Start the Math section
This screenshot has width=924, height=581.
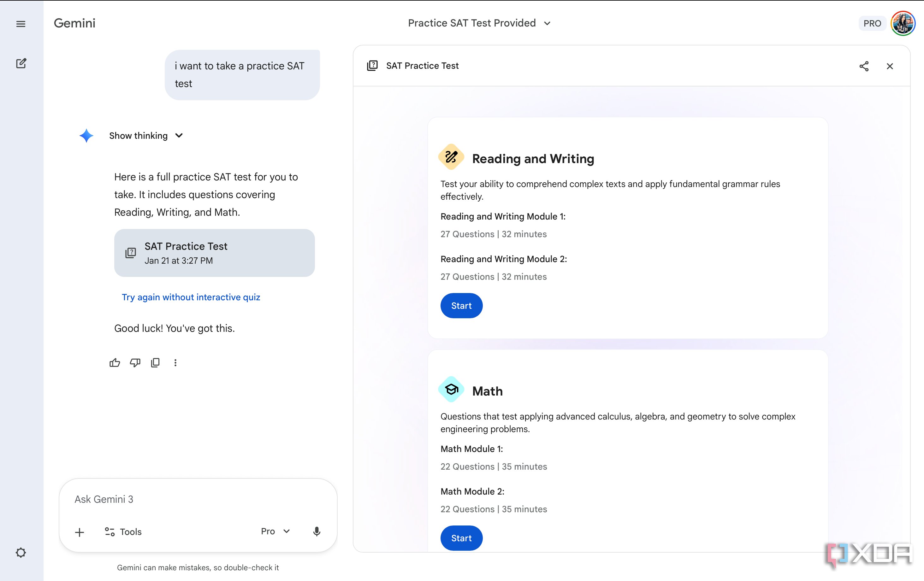point(461,538)
